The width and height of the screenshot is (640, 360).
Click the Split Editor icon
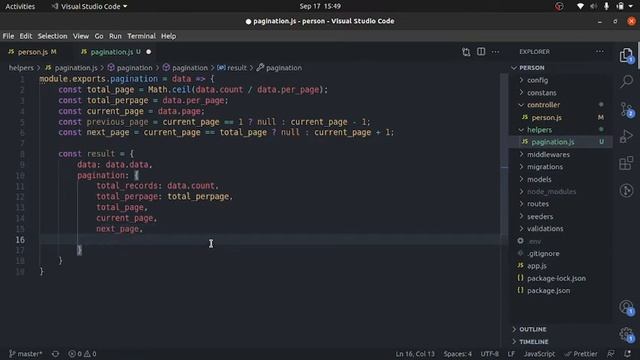pyautogui.click(x=481, y=52)
